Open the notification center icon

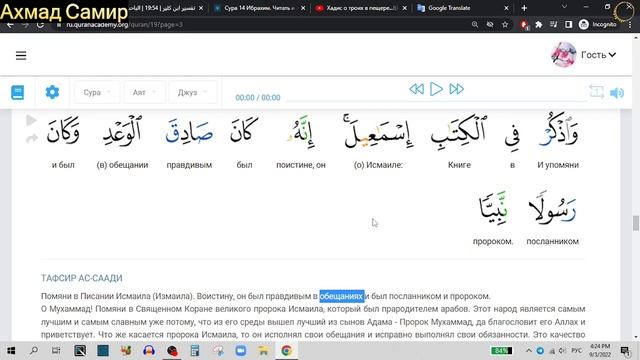[x=624, y=351]
